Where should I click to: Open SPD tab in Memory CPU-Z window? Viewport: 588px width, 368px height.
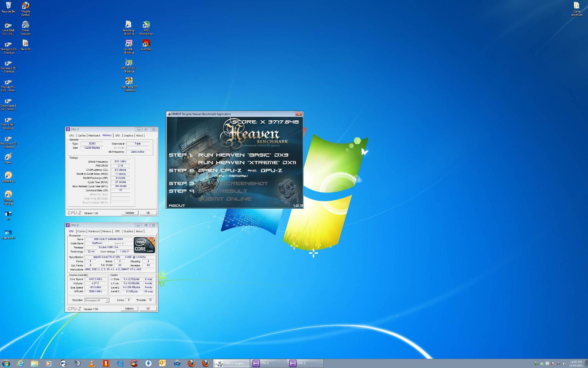coord(118,135)
